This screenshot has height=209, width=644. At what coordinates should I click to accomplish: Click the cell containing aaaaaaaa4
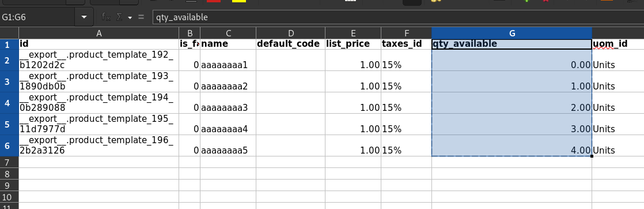[x=228, y=124]
